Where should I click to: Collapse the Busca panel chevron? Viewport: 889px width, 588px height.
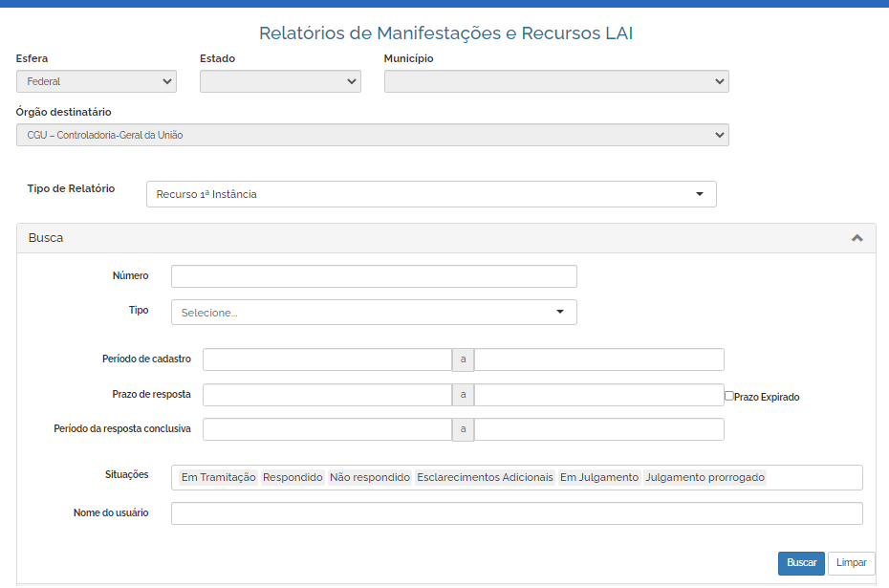pos(856,238)
